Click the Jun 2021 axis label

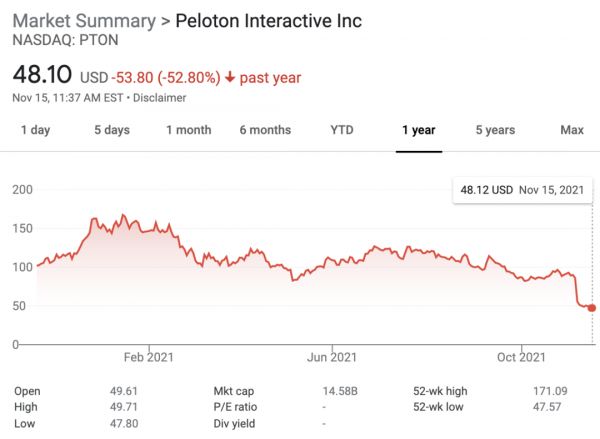(331, 357)
